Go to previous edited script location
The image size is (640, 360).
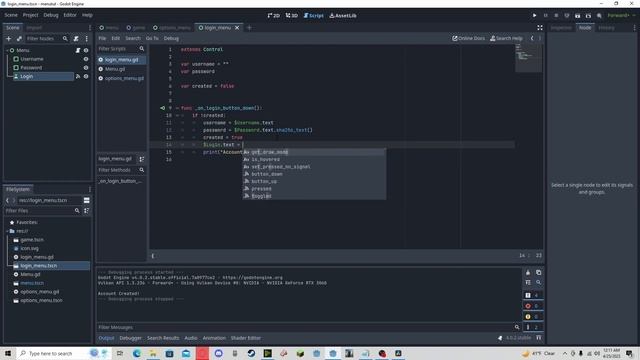pyautogui.click(x=532, y=38)
